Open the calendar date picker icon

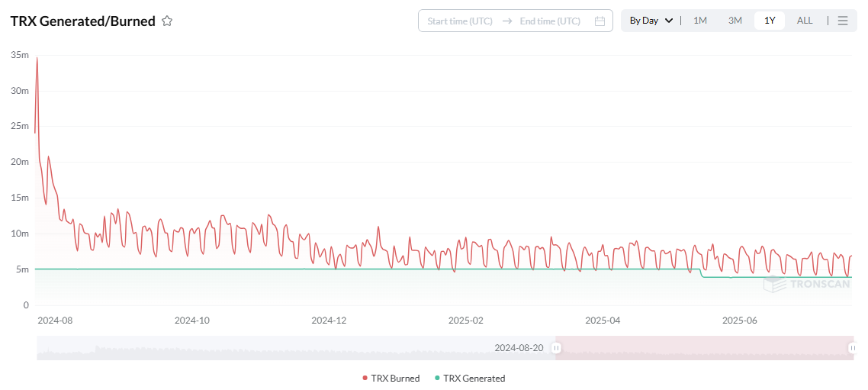[600, 21]
